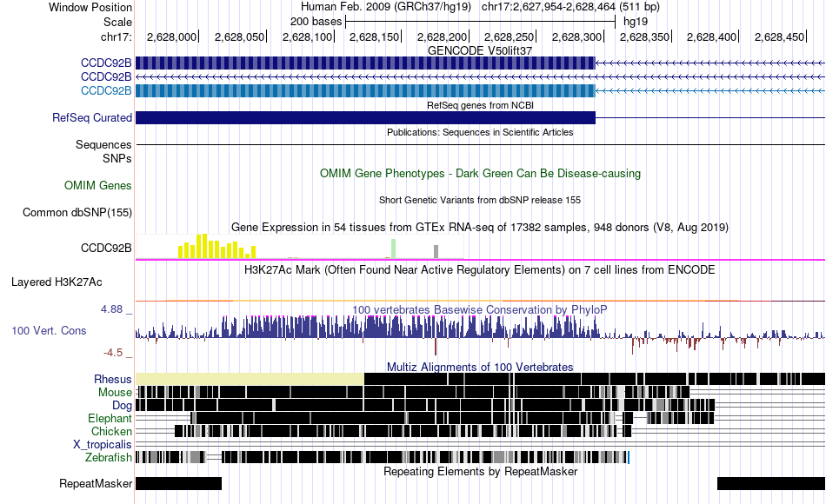Image resolution: width=826 pixels, height=504 pixels.
Task: Click the Multiz Alignments of 100 Vertebrates title
Action: click(480, 367)
